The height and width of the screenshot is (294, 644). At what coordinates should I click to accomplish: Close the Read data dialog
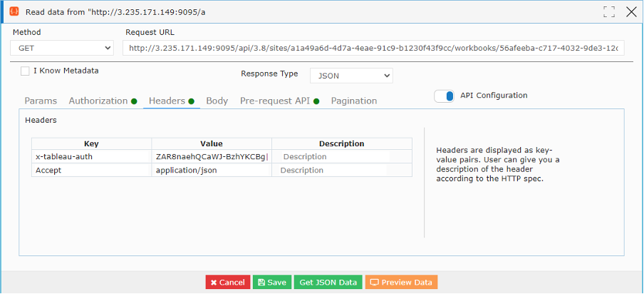coord(631,12)
